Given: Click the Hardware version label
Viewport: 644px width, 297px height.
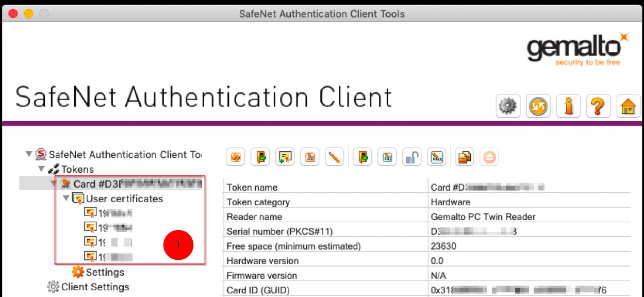Looking at the screenshot, I should [x=262, y=261].
